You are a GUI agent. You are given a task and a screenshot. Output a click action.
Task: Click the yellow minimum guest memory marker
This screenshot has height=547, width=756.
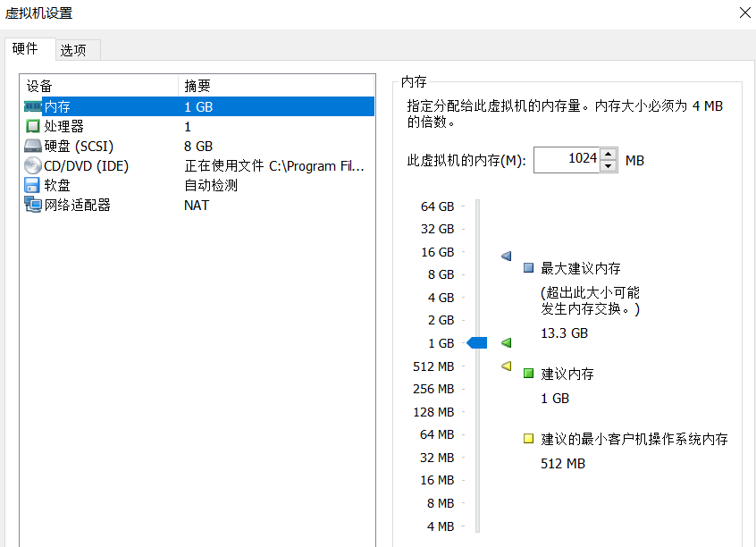(507, 366)
